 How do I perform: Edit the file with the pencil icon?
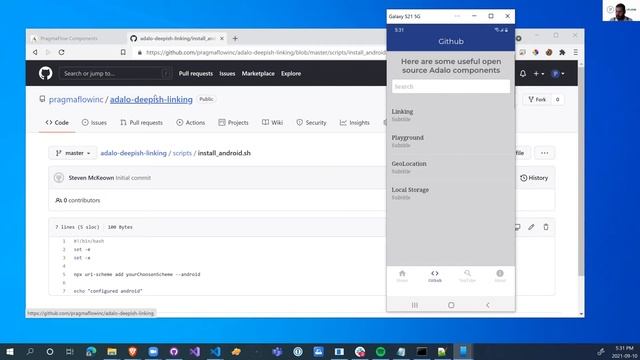point(531,227)
